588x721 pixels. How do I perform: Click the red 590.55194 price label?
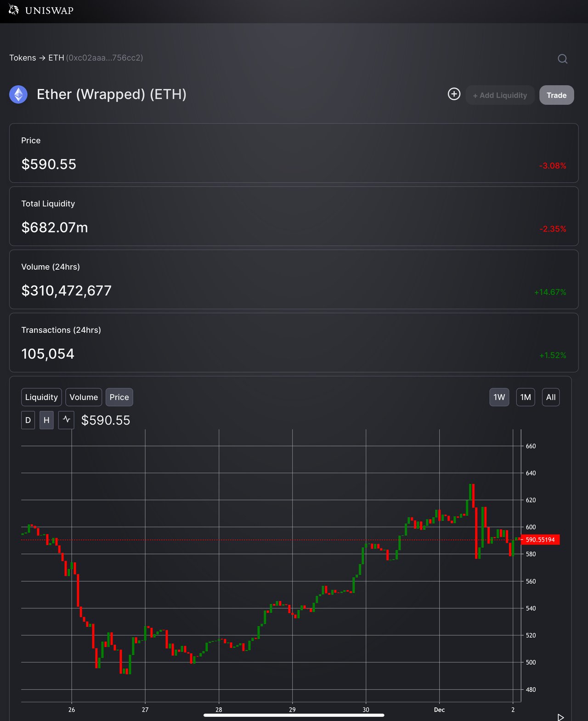point(540,539)
